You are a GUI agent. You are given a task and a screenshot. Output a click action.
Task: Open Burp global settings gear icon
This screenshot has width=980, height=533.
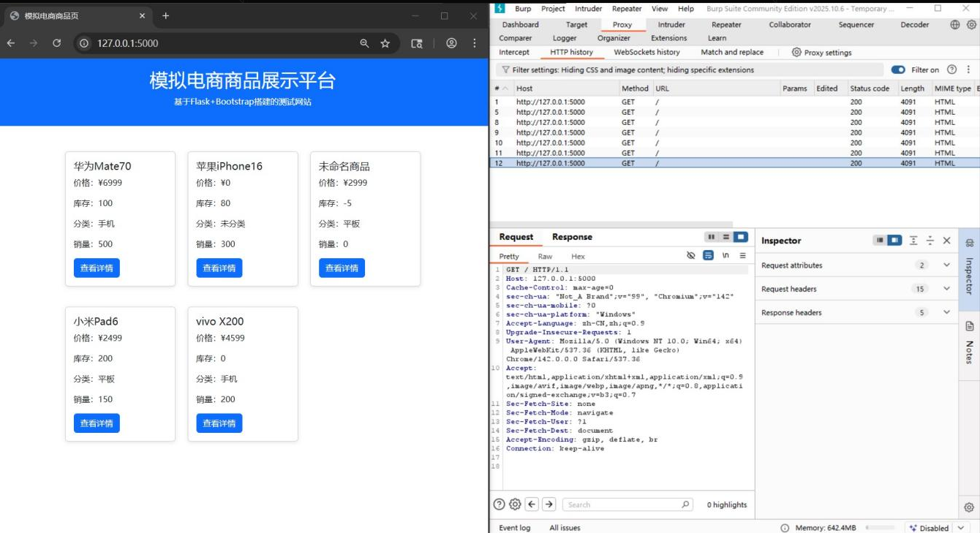click(x=970, y=25)
